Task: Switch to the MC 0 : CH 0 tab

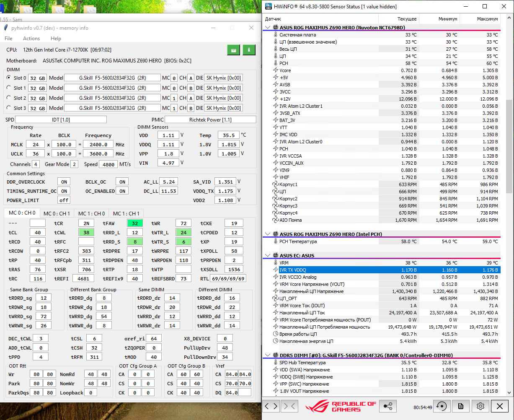Action: (x=22, y=213)
